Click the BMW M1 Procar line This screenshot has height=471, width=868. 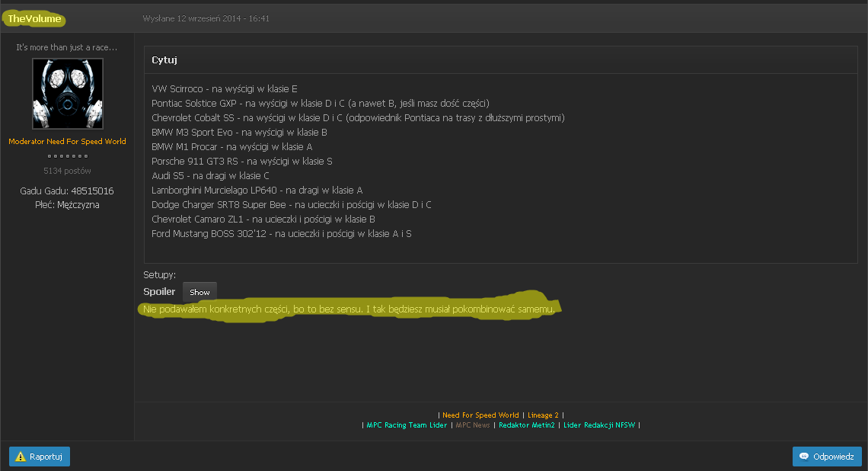tap(232, 146)
